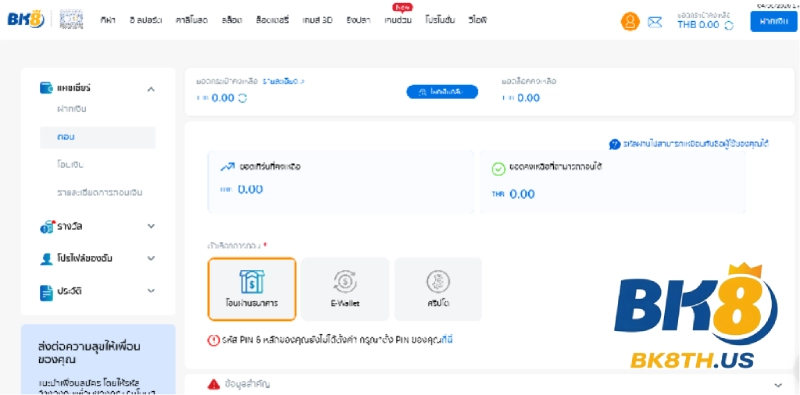
Task: Open the QR code icon beside the logo
Action: pos(71,20)
